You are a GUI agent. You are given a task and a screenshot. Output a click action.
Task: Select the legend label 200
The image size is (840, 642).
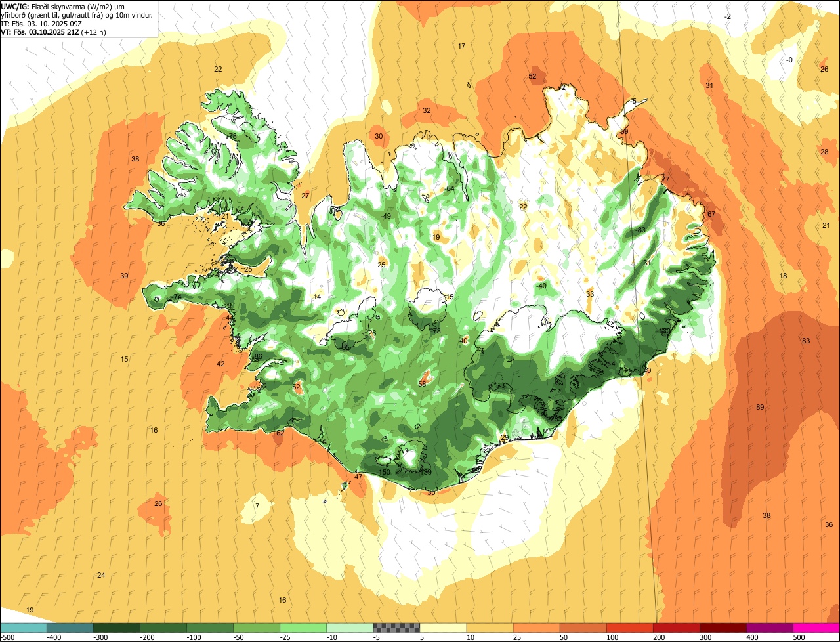click(658, 637)
